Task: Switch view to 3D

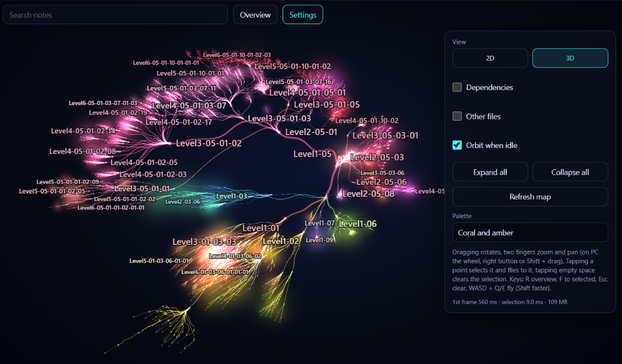Action: point(570,58)
